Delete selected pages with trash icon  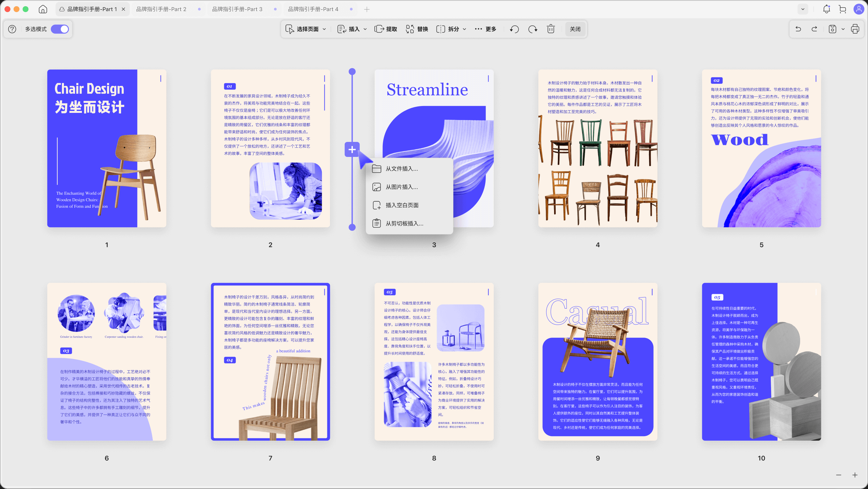[550, 29]
